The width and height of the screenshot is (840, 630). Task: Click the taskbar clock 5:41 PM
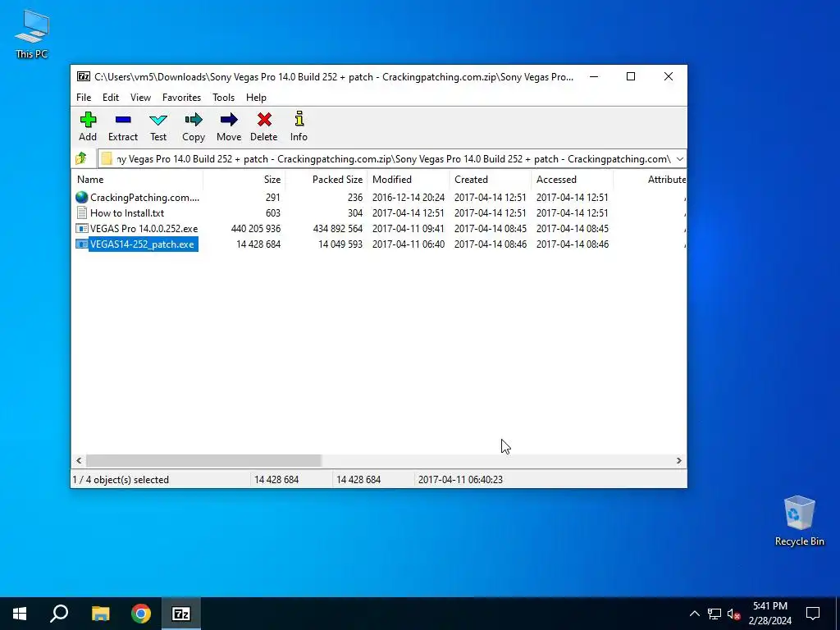point(769,606)
